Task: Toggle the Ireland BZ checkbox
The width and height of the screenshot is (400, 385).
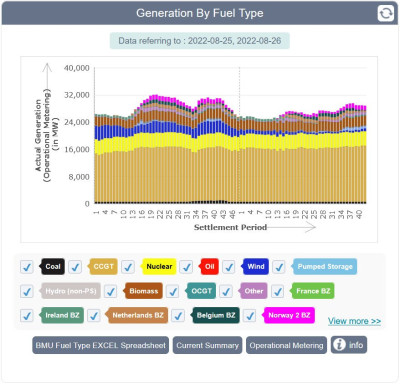Action: [27, 315]
